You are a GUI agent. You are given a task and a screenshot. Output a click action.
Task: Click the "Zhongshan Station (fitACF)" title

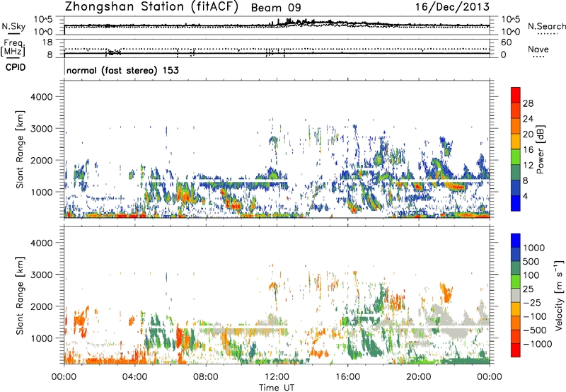pos(151,7)
